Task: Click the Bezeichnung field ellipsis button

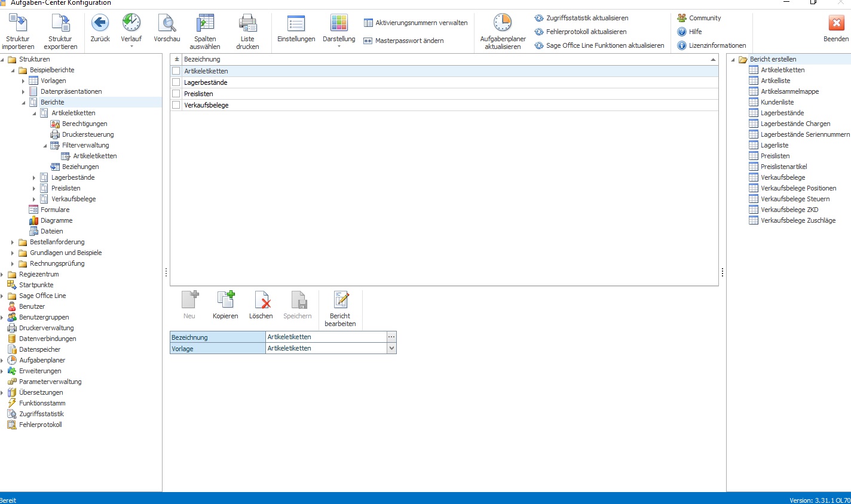Action: point(392,337)
